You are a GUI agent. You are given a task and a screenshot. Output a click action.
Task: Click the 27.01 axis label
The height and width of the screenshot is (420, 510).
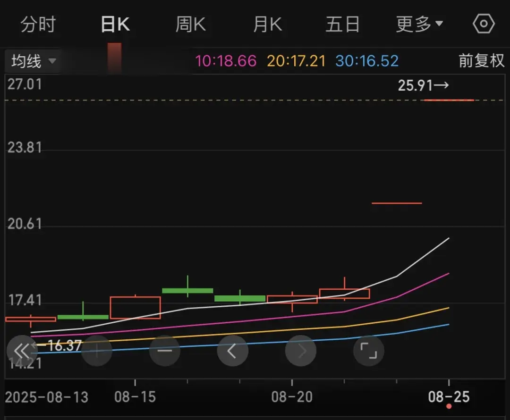point(25,84)
